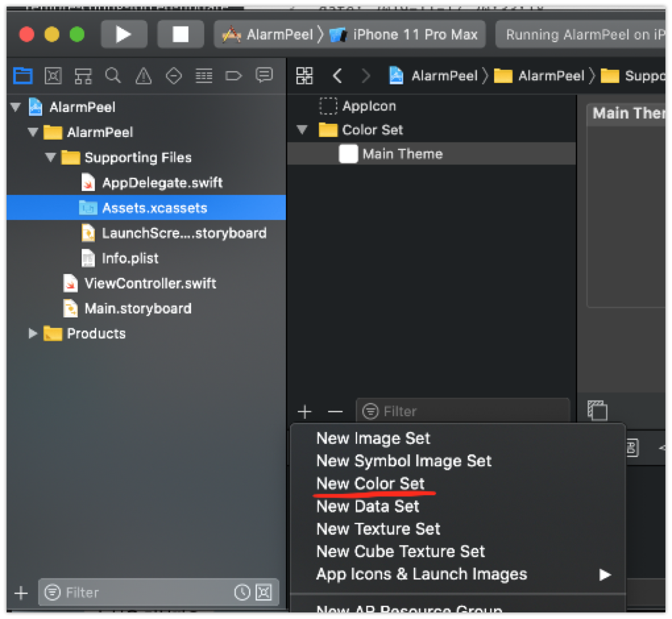Collapse the Color Set folder
This screenshot has height=619, width=672.
pyautogui.click(x=302, y=129)
